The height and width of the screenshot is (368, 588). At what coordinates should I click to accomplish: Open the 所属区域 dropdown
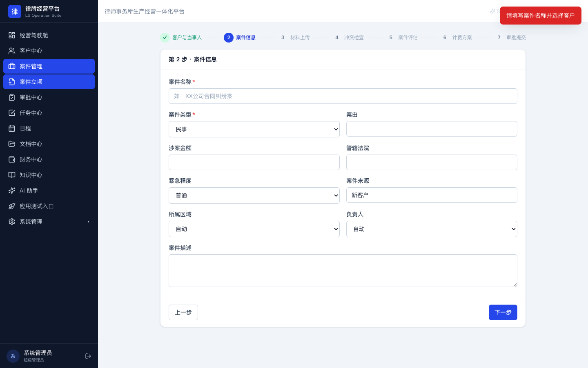click(254, 229)
